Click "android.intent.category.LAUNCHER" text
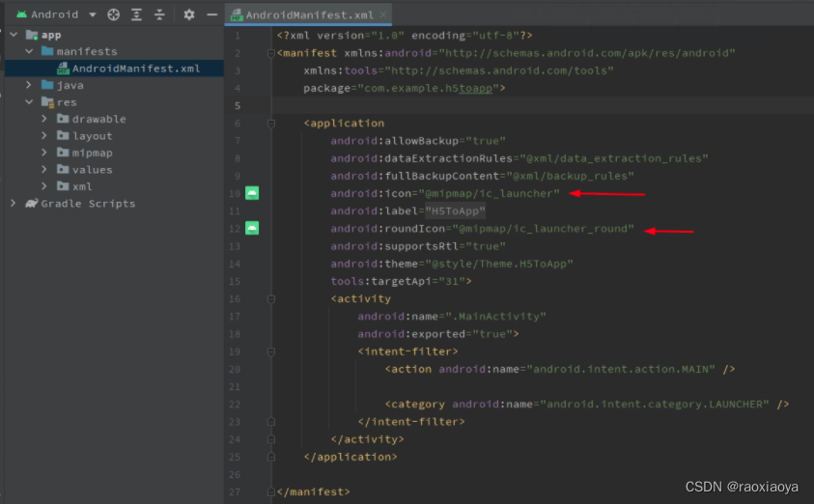Viewport: 814px width, 504px height. [x=655, y=405]
